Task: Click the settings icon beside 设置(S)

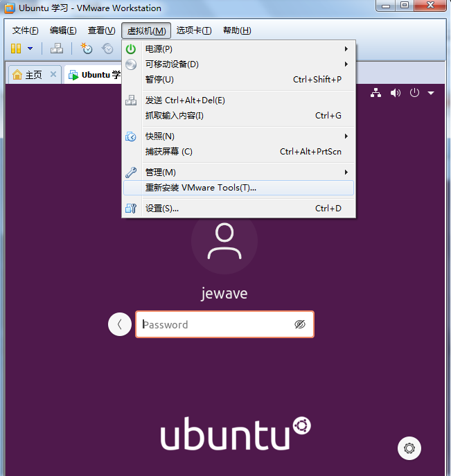Action: (x=131, y=209)
